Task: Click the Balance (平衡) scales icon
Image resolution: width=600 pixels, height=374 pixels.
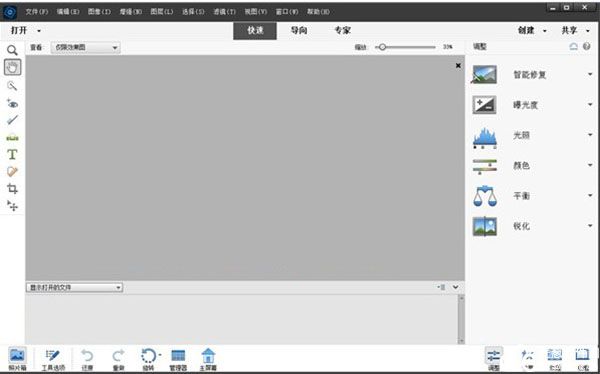Action: point(485,196)
